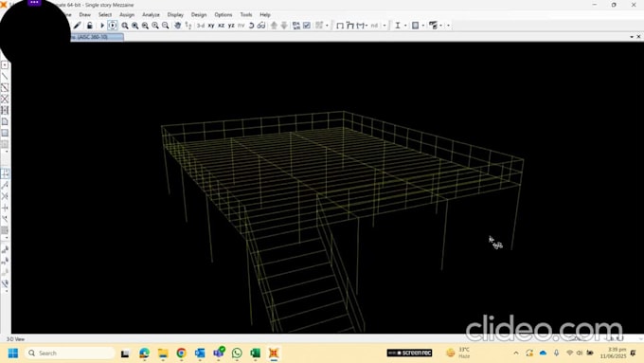The width and height of the screenshot is (644, 363).
Task: Show hidden system tray icons chevron
Action: 516,353
